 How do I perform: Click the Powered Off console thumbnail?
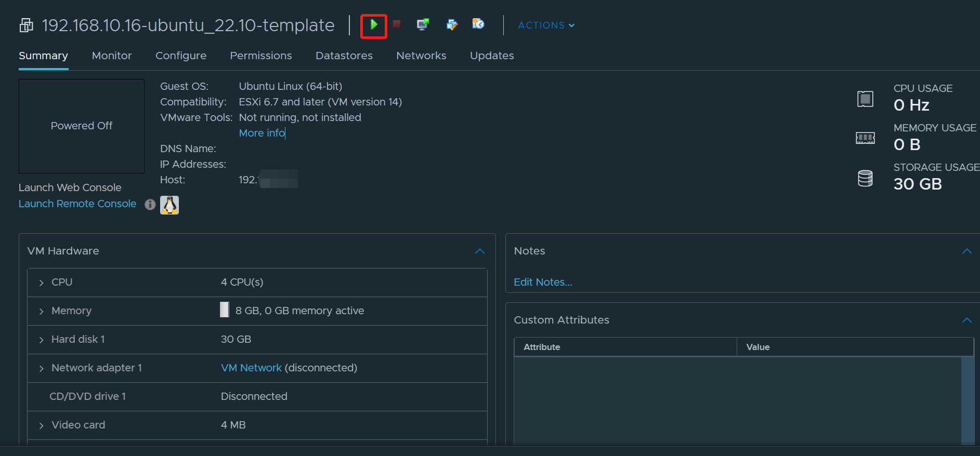pos(82,126)
